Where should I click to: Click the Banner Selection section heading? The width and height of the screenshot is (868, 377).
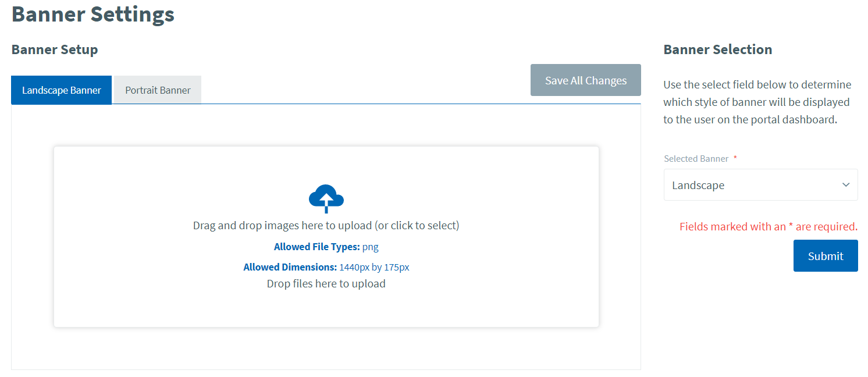pyautogui.click(x=717, y=49)
